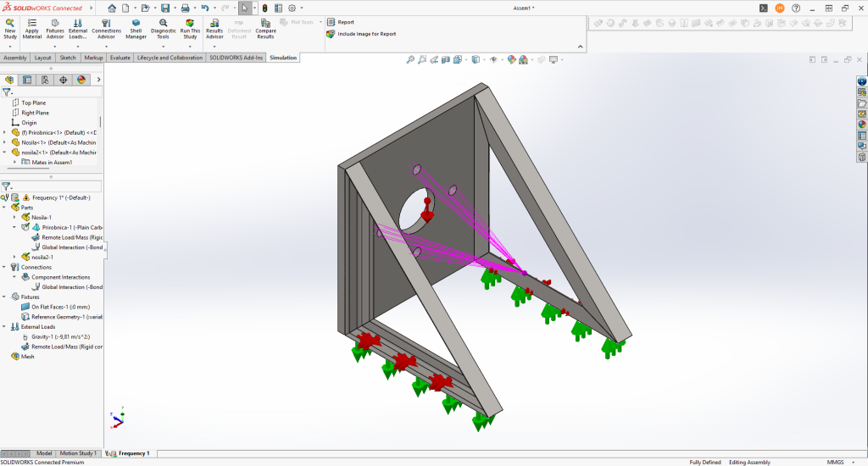Open Appearances color ball in task pane
This screenshot has width=868, height=466.
pos(862,125)
